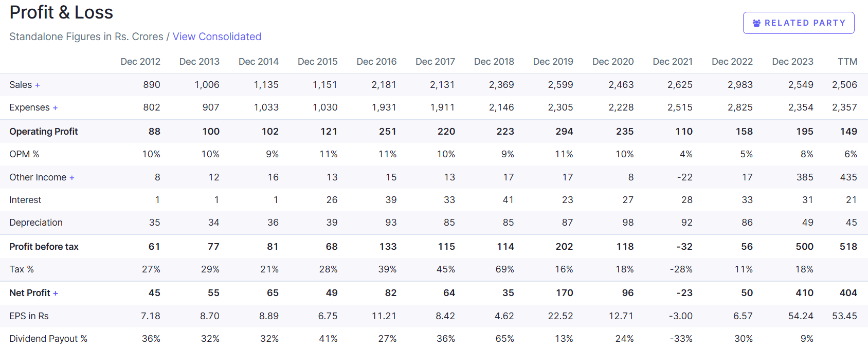Expand the Sales row plus sign
The image size is (868, 349).
coord(38,85)
